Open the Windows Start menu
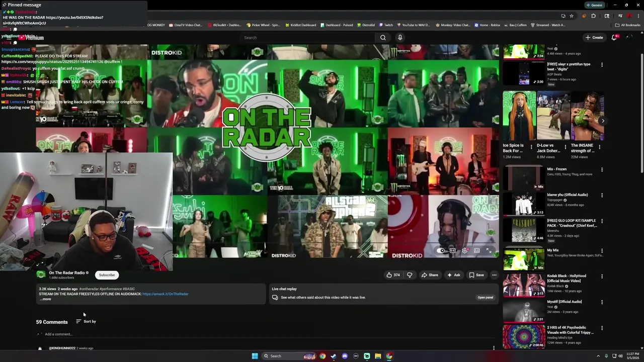The height and width of the screenshot is (362, 644). pyautogui.click(x=255, y=356)
